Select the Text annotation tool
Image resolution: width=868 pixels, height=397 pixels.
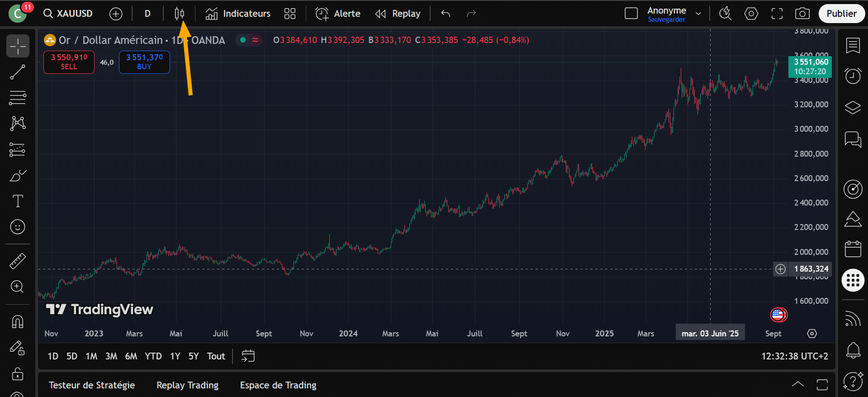click(18, 201)
